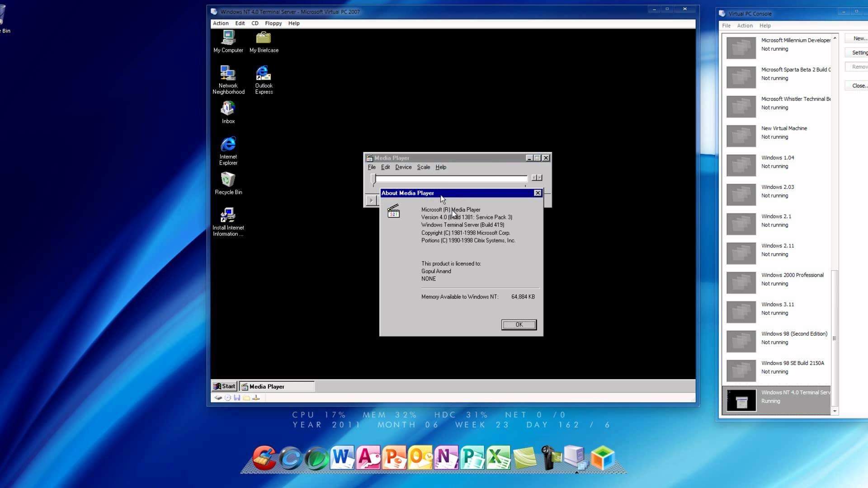Select Internet Explorer desktop icon
The width and height of the screenshot is (868, 488).
(228, 151)
